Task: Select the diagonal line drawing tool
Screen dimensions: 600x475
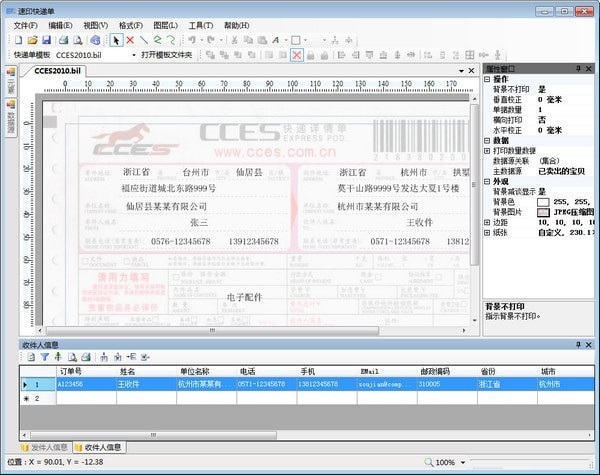Action: pos(143,40)
